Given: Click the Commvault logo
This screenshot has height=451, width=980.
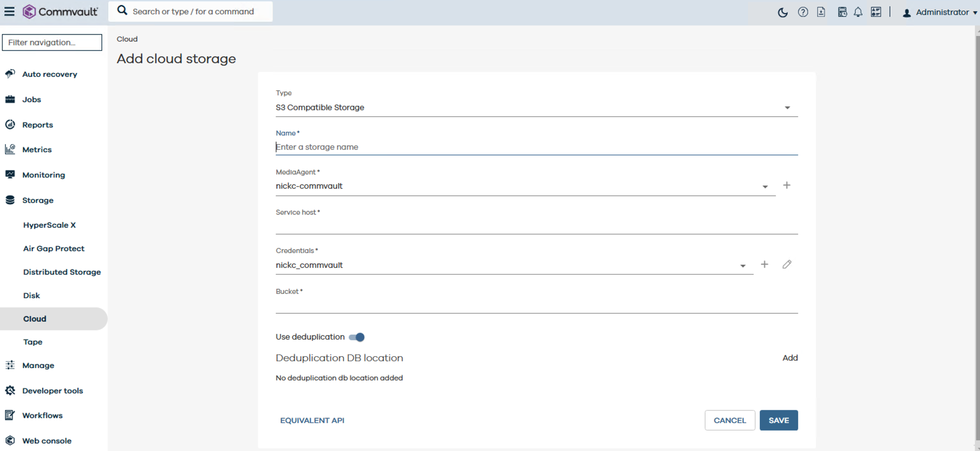Looking at the screenshot, I should tap(60, 12).
